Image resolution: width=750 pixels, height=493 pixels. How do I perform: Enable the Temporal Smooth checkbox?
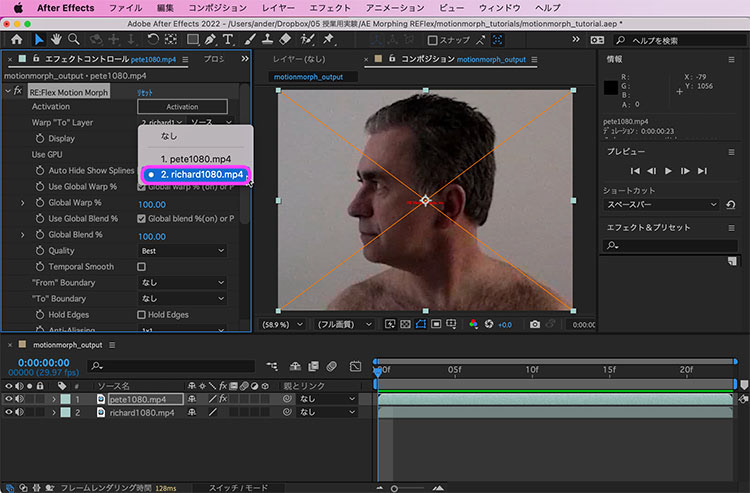pos(142,267)
